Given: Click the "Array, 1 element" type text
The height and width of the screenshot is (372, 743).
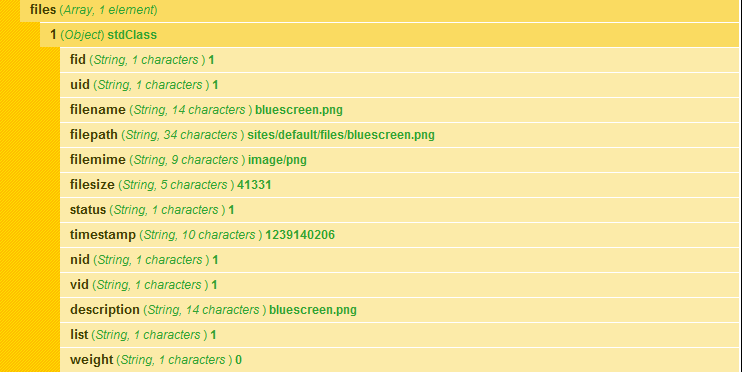Looking at the screenshot, I should coord(109,10).
